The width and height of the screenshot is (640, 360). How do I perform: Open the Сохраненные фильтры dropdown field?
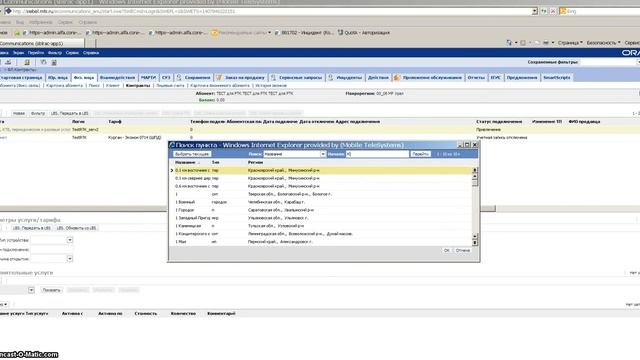click(x=610, y=62)
